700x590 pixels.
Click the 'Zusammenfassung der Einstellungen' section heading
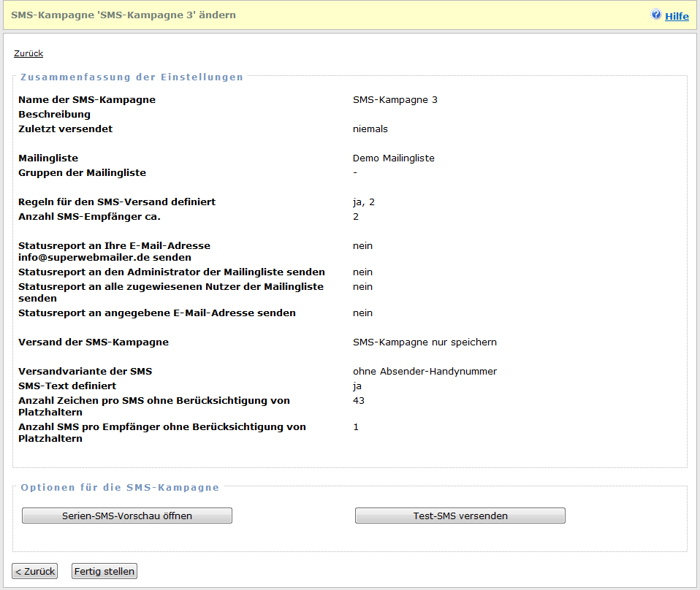(x=132, y=77)
